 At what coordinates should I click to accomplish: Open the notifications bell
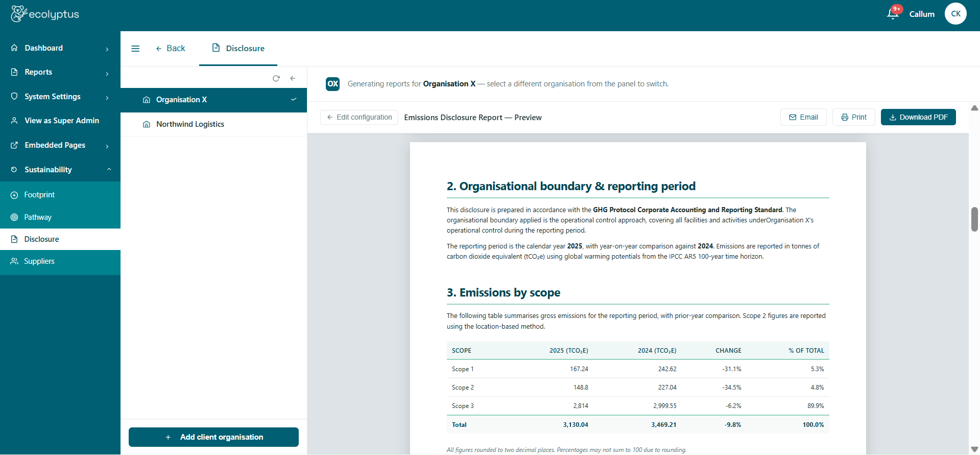pos(893,14)
